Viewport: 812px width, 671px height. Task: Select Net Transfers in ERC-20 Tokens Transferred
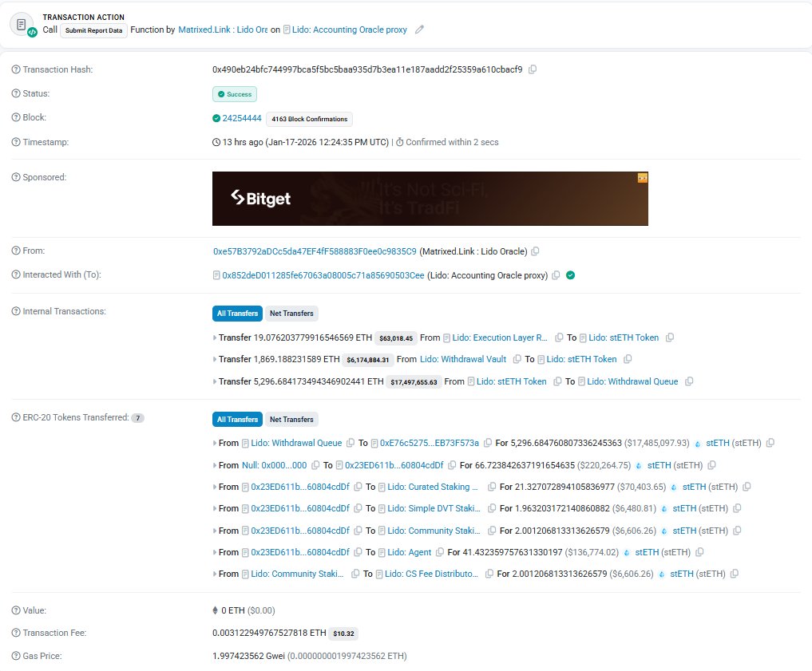(x=291, y=420)
